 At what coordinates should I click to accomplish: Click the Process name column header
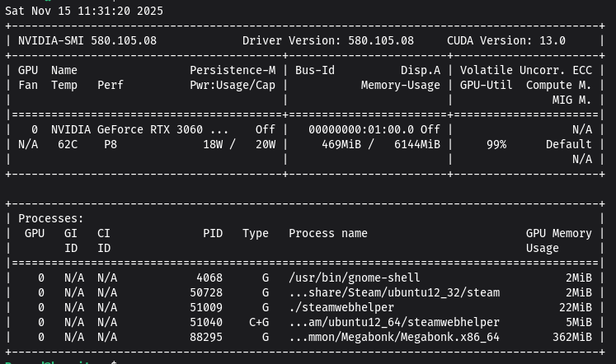[x=328, y=233]
